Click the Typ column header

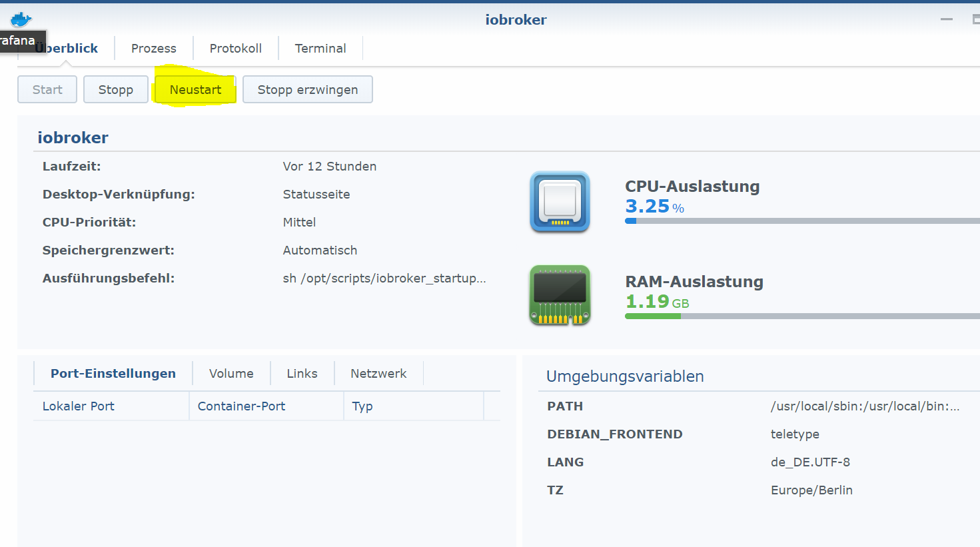414,406
